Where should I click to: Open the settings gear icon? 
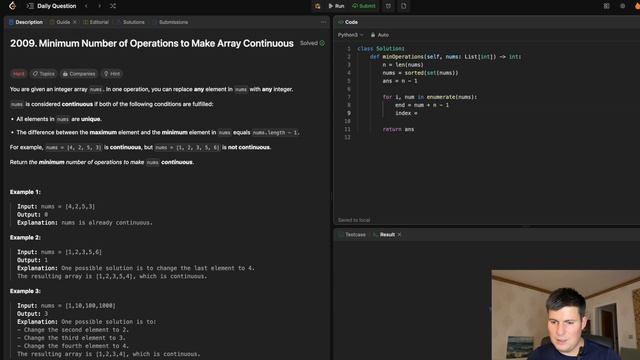[x=622, y=6]
